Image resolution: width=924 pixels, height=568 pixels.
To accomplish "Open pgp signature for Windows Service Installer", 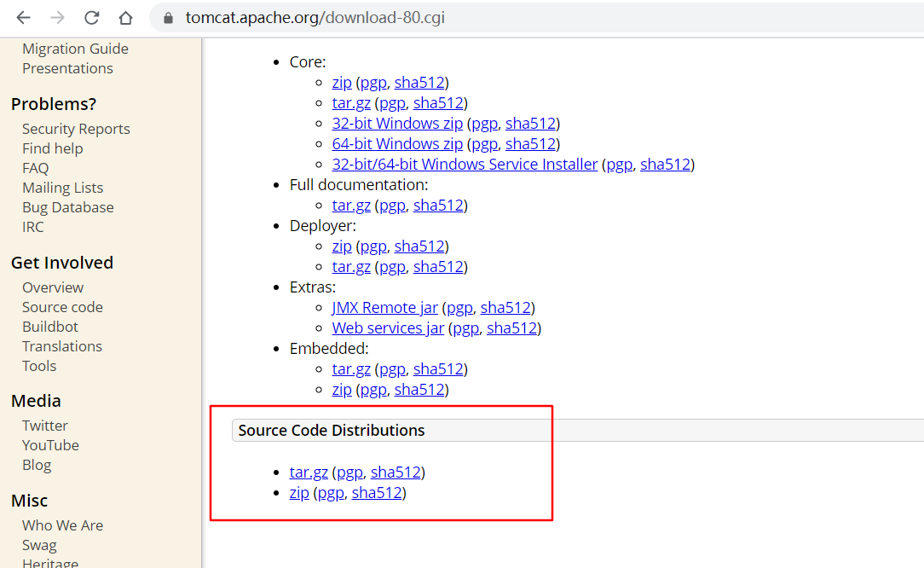I will pos(620,165).
